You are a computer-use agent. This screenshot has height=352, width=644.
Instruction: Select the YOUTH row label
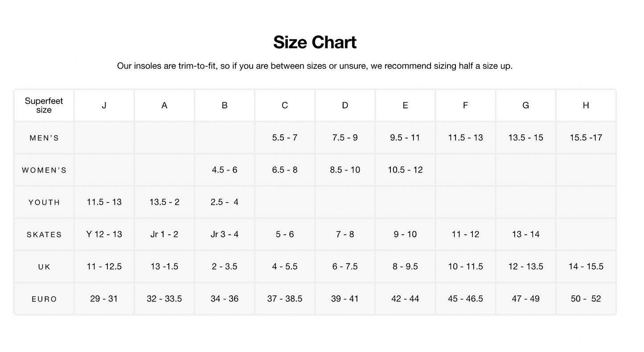click(44, 202)
